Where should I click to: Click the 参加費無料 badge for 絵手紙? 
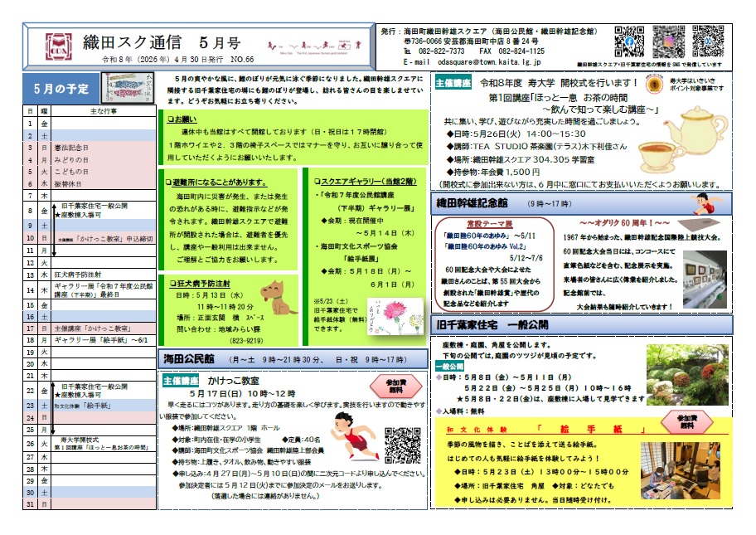686,422
